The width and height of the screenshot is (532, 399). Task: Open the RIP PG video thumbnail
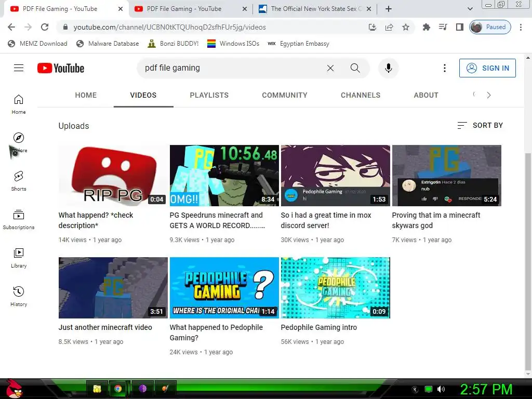pyautogui.click(x=113, y=176)
